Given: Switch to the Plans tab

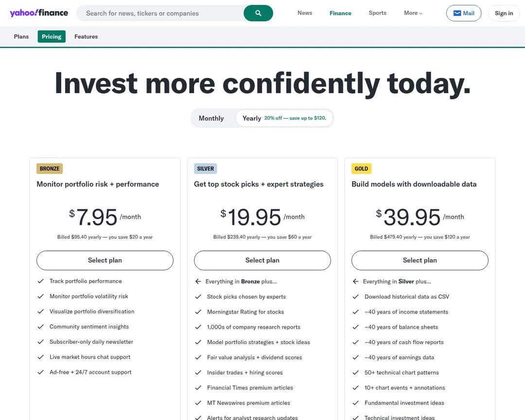Looking at the screenshot, I should (21, 36).
